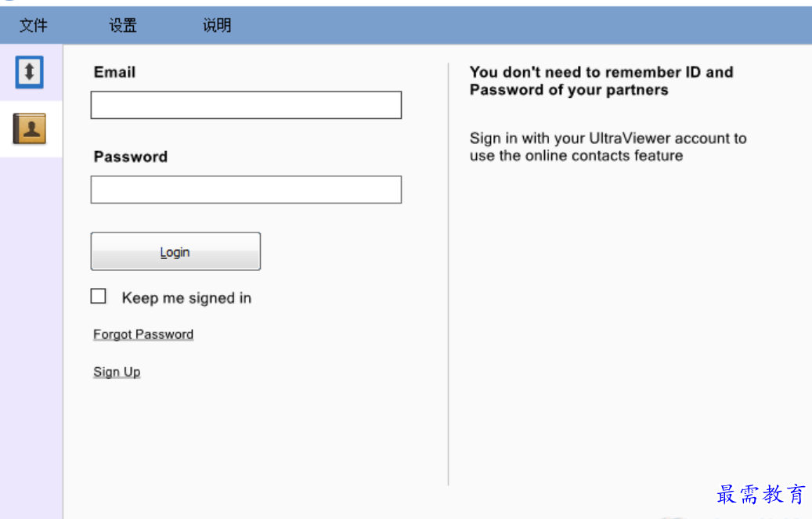Enable the Keep me signed in checkbox
812x519 pixels.
tap(99, 297)
